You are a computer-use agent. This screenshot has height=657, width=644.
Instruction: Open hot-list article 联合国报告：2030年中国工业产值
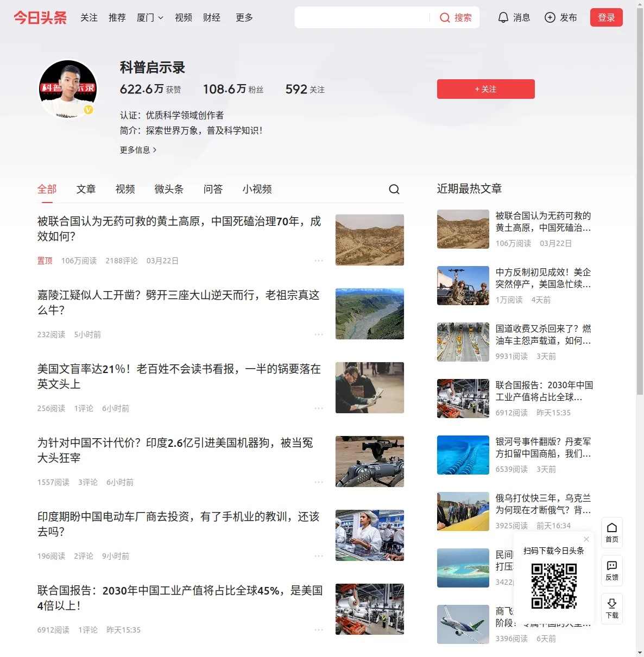point(544,391)
